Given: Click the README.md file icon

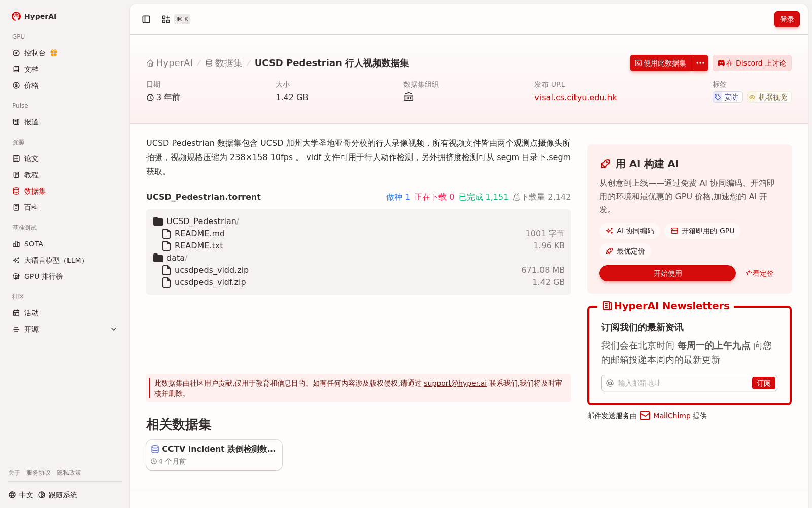Looking at the screenshot, I should click(166, 233).
